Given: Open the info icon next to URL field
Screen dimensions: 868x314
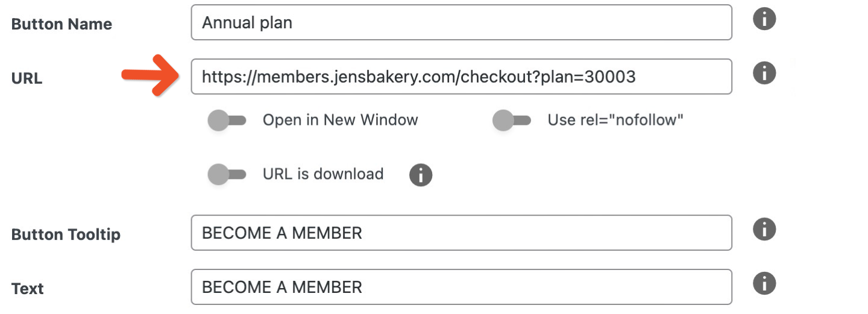Looking at the screenshot, I should (764, 73).
